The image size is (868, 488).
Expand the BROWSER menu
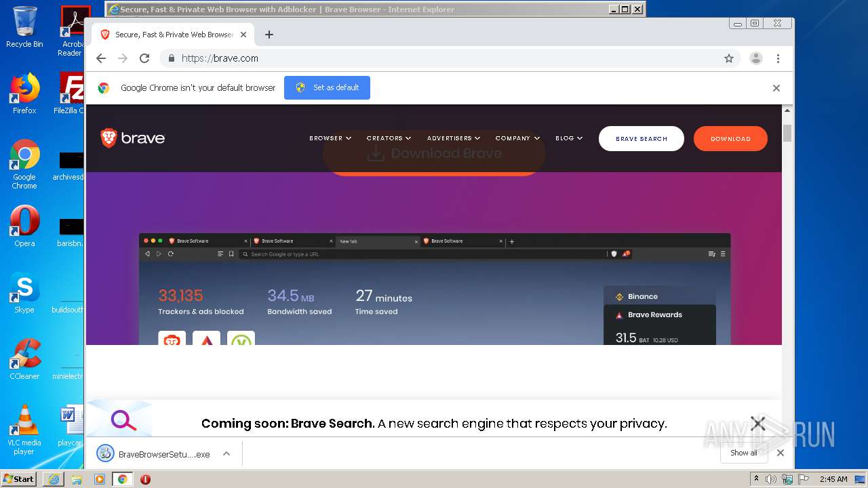(x=330, y=138)
